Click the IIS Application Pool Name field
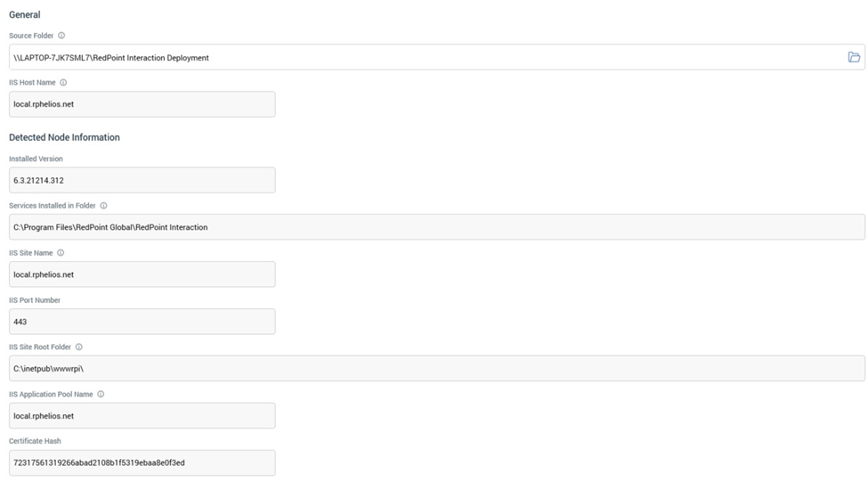868x482 pixels. pyautogui.click(x=142, y=416)
